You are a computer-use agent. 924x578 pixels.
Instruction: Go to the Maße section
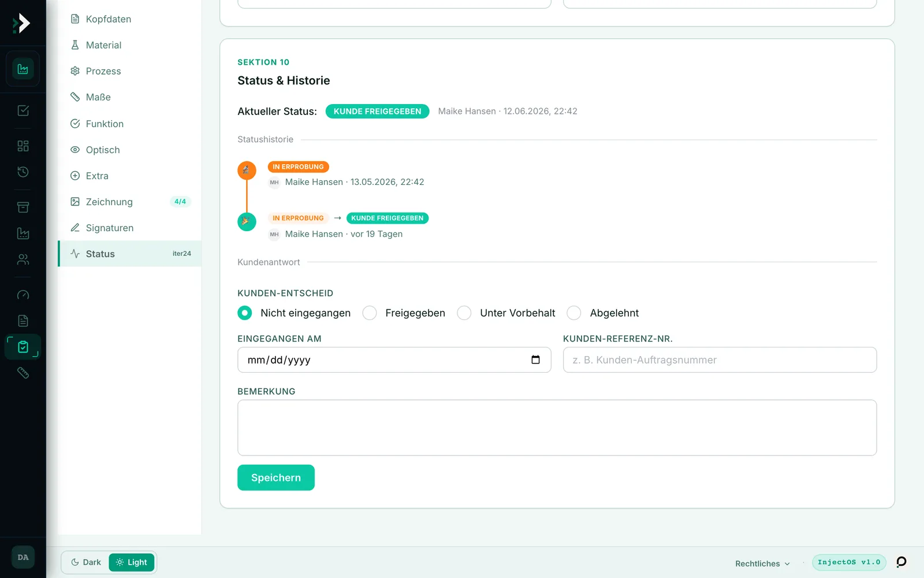coord(129,97)
